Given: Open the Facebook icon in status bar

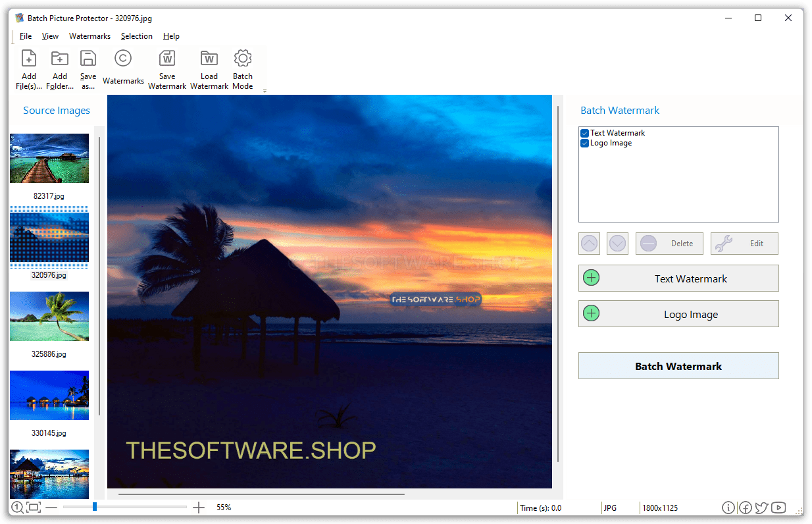Looking at the screenshot, I should point(746,508).
